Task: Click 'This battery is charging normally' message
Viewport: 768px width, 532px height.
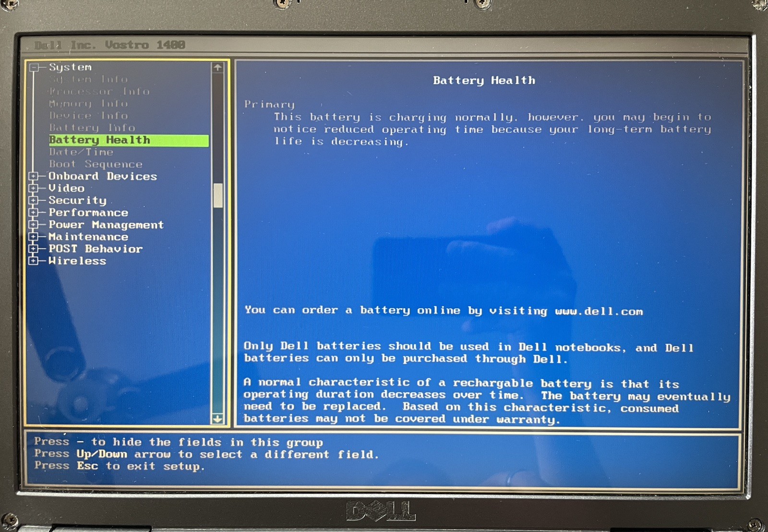Action: click(492, 129)
